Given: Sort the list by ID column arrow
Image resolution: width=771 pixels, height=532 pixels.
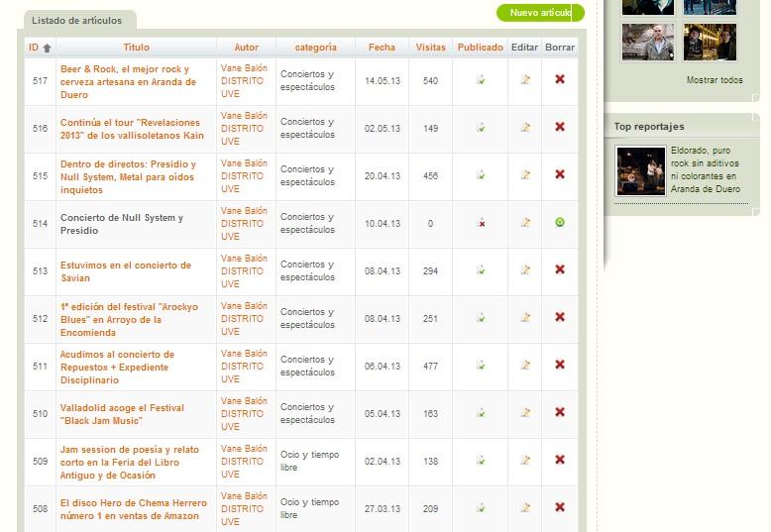Looking at the screenshot, I should click(48, 48).
